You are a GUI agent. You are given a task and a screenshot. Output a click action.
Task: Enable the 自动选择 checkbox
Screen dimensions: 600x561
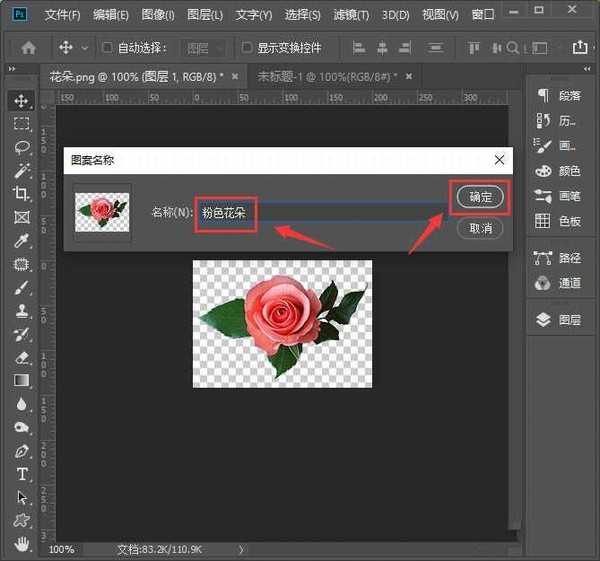107,47
